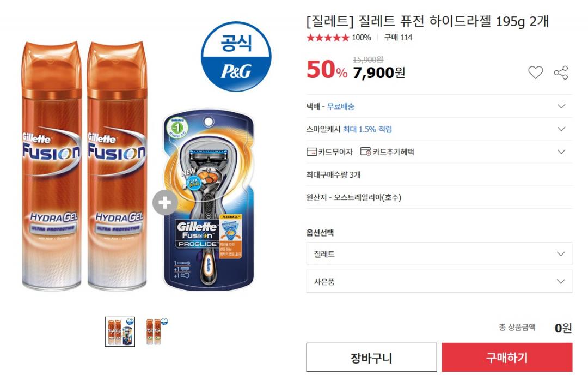Click the 구매 114 purchase count
588x381 pixels.
(398, 38)
